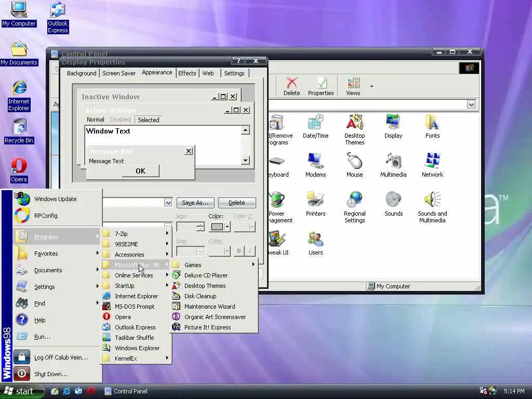Open the Network control panel icon
This screenshot has height=399, width=532.
pos(432,165)
